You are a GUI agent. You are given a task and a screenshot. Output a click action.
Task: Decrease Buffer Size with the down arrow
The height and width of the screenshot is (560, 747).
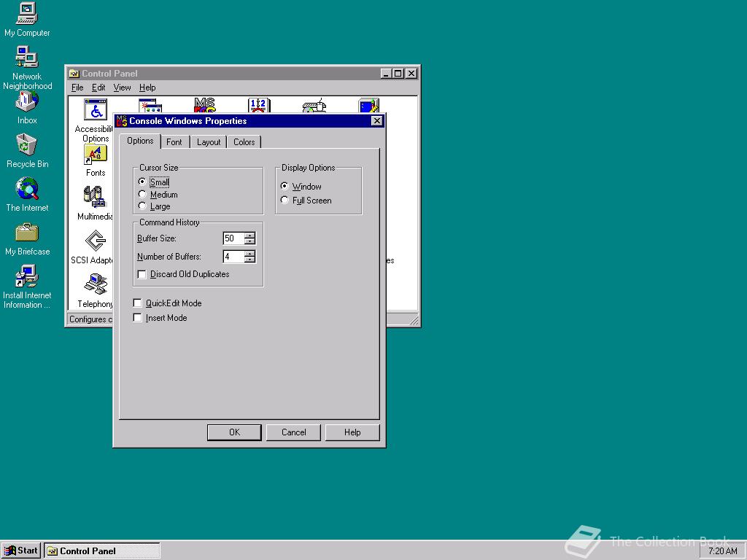[x=249, y=241]
